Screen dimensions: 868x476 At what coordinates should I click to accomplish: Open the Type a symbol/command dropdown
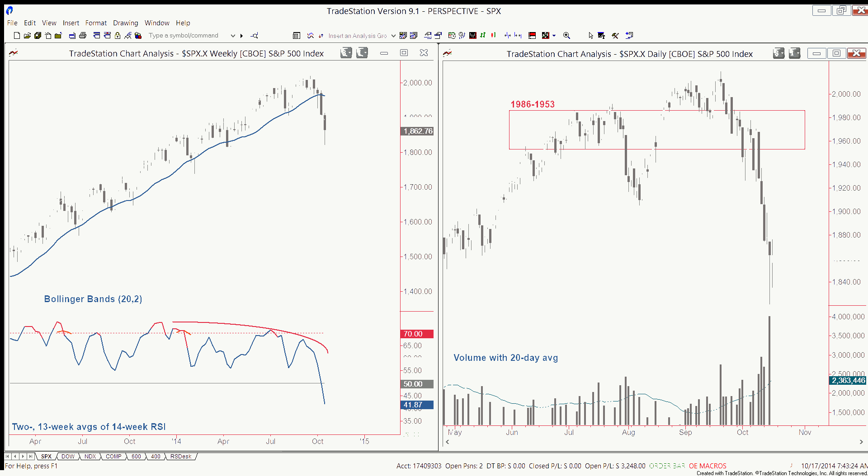(233, 36)
